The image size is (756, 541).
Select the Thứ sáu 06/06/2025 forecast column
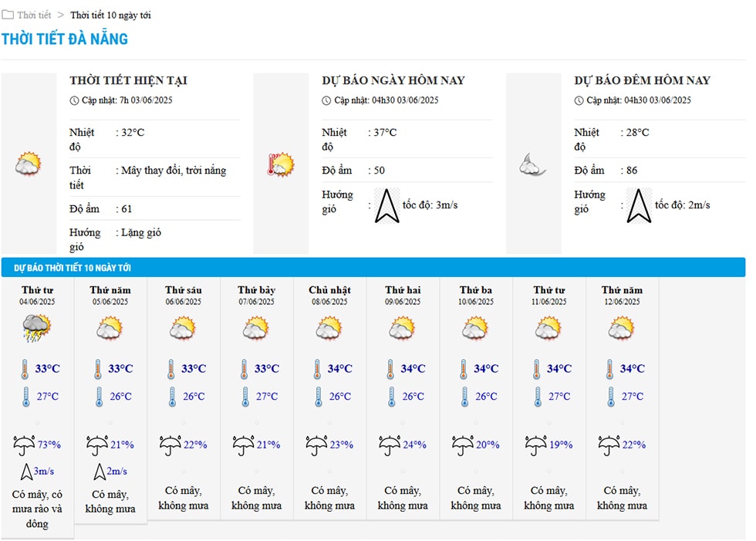184,399
